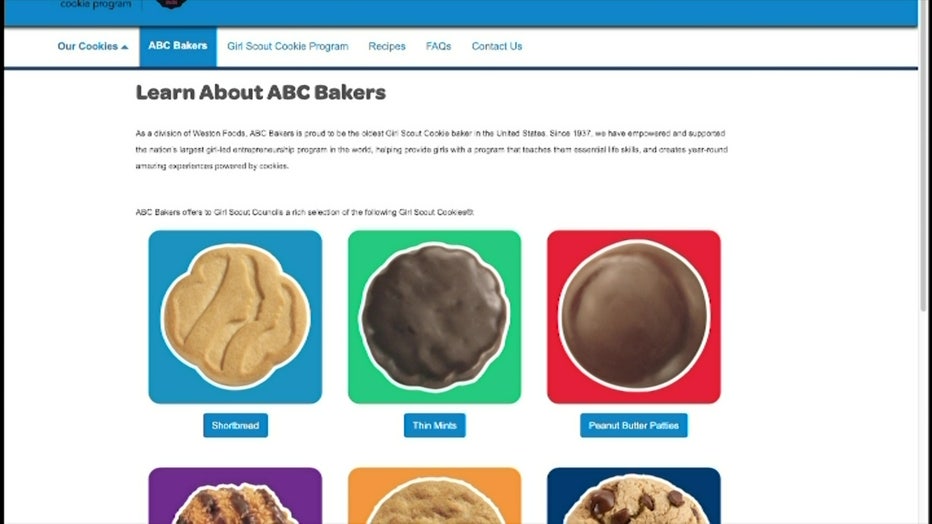932x524 pixels.
Task: Select the Shortbread cookie image
Action: (x=235, y=317)
